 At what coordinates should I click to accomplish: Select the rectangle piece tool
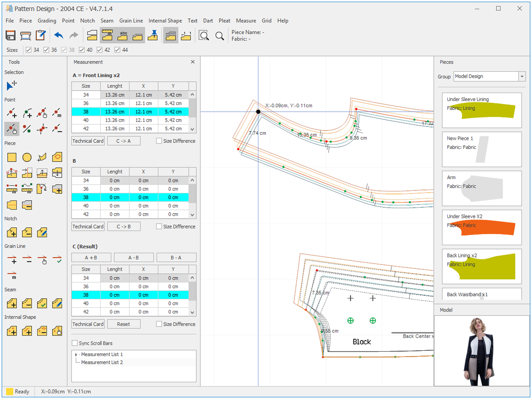(x=12, y=157)
